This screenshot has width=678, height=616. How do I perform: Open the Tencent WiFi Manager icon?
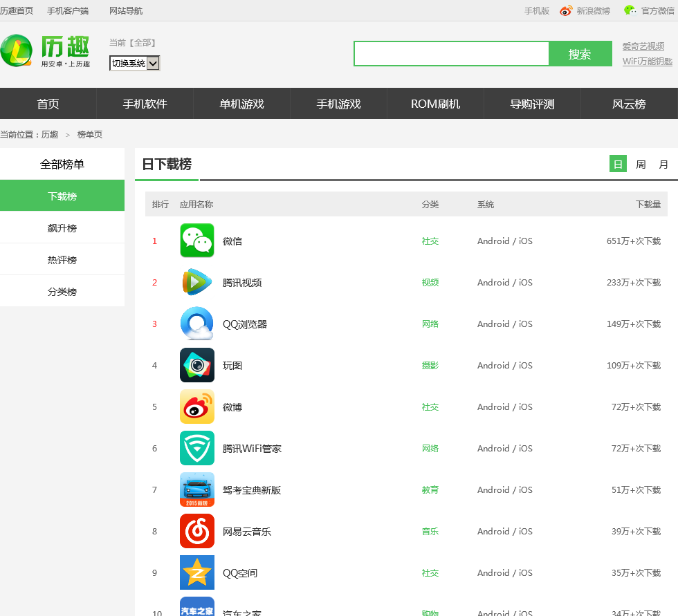pyautogui.click(x=196, y=448)
